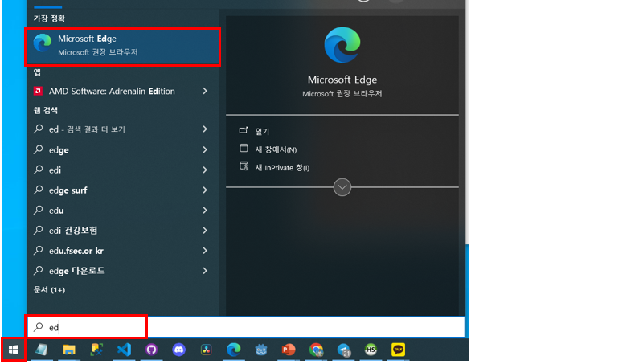Click the new window icon beside 새 창에서
Image resolution: width=643 pixels, height=364 pixels.
point(244,149)
